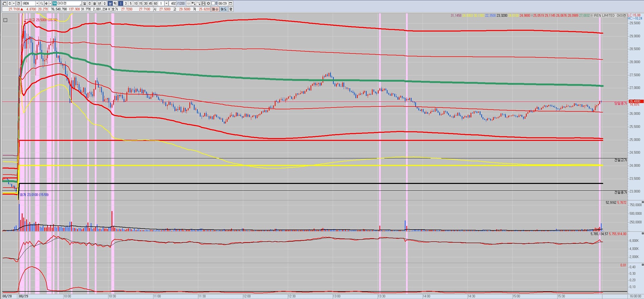Expand the IREN ticker symbol dropdown
The image size is (644, 299).
coord(37,3)
